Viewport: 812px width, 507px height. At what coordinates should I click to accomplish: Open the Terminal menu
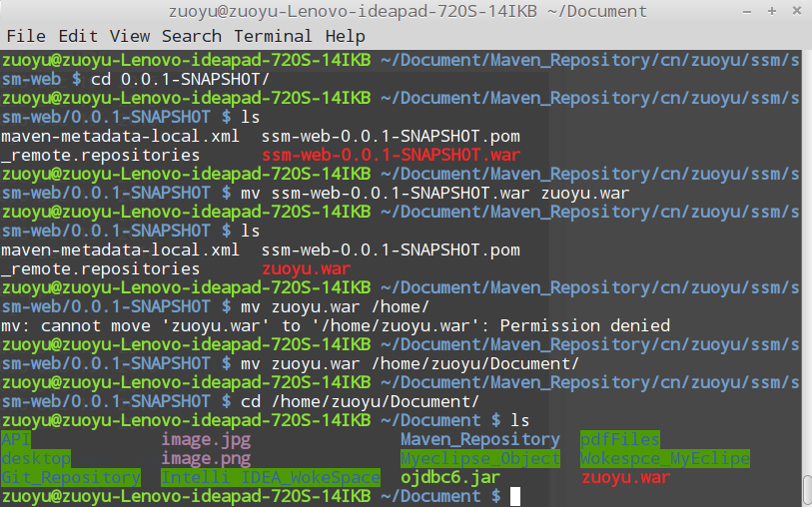point(273,36)
